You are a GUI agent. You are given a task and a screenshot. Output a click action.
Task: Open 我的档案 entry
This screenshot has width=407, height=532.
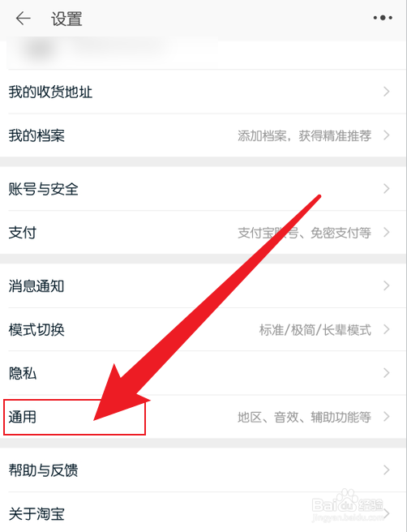(203, 135)
